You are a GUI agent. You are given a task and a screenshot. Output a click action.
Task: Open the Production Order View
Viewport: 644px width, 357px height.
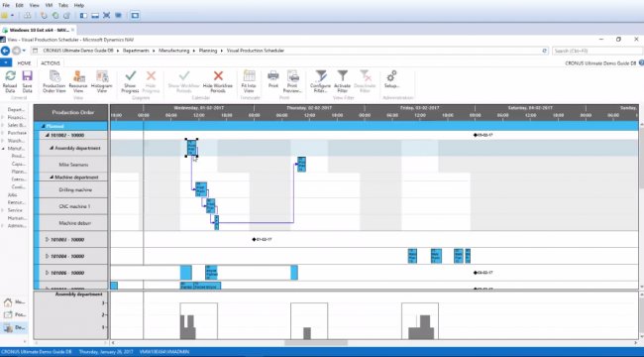54,81
